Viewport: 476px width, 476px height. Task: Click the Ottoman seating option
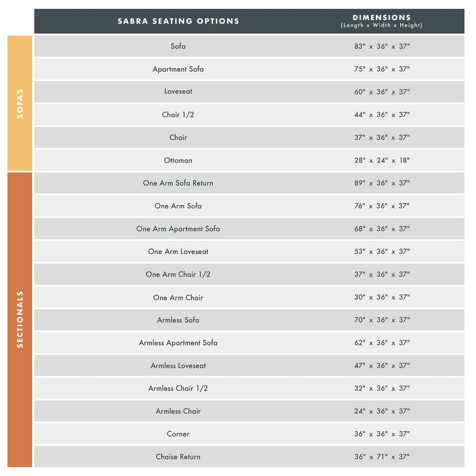tap(178, 160)
